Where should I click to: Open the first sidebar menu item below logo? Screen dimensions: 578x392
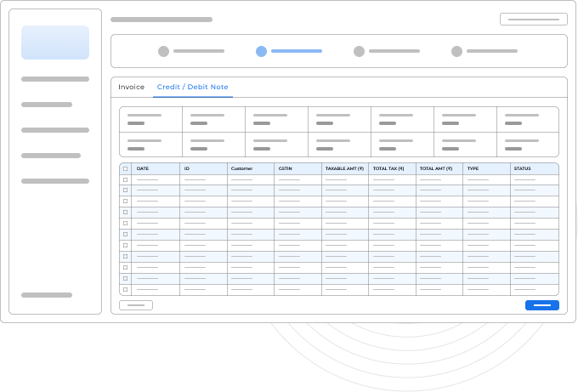click(x=55, y=79)
